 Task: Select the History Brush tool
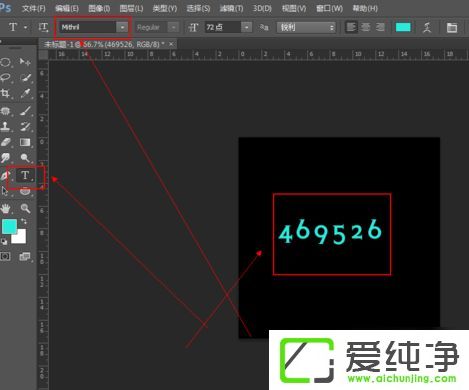tap(25, 126)
